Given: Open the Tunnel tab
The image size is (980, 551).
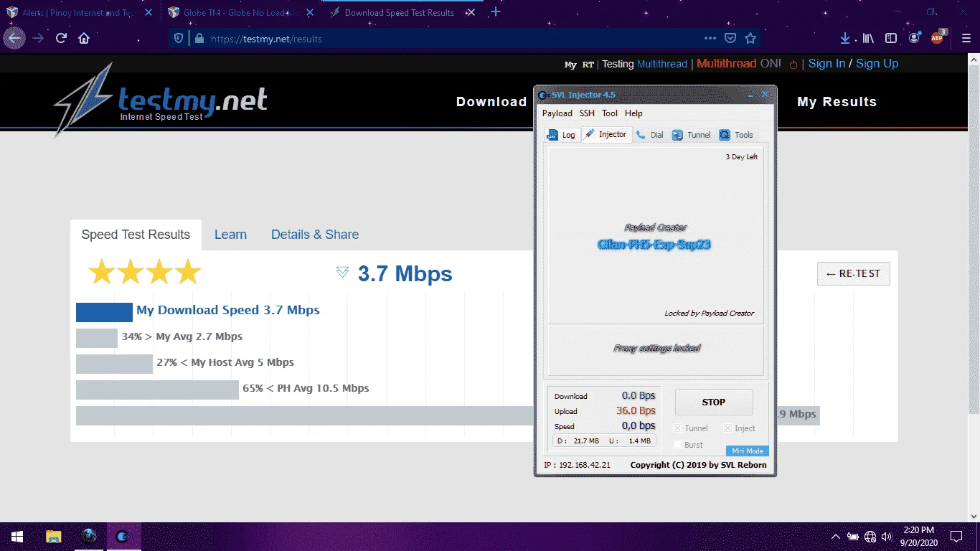Looking at the screenshot, I should pos(692,135).
